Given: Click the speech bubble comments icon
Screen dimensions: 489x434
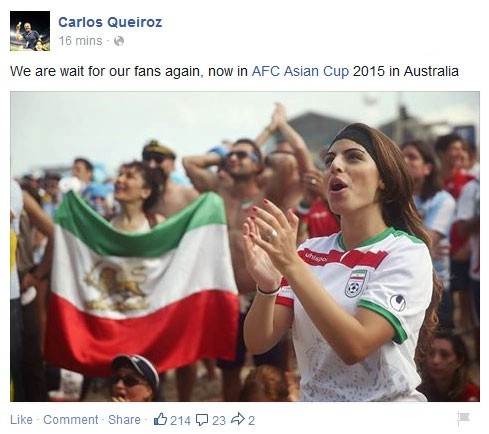Looking at the screenshot, I should (x=202, y=420).
